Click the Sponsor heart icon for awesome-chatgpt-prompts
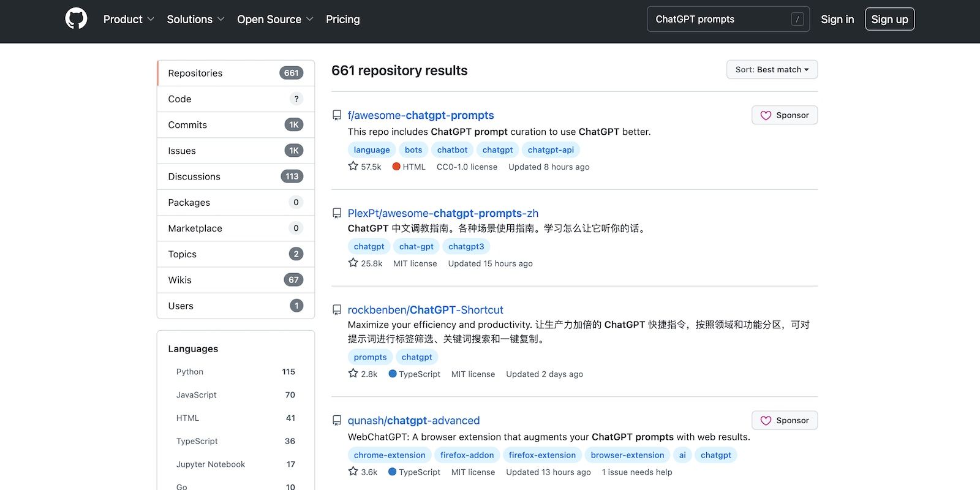The width and height of the screenshot is (980, 490). 766,115
